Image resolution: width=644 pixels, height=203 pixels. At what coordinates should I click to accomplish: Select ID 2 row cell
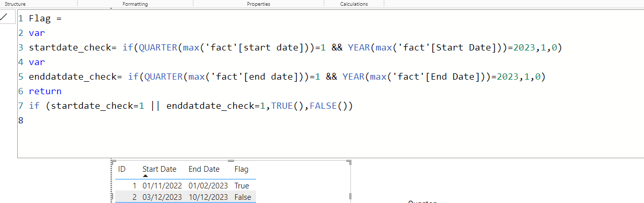coord(134,197)
